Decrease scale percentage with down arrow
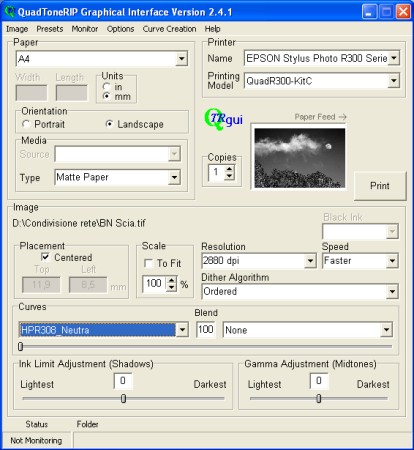The image size is (414, 450). tap(171, 287)
